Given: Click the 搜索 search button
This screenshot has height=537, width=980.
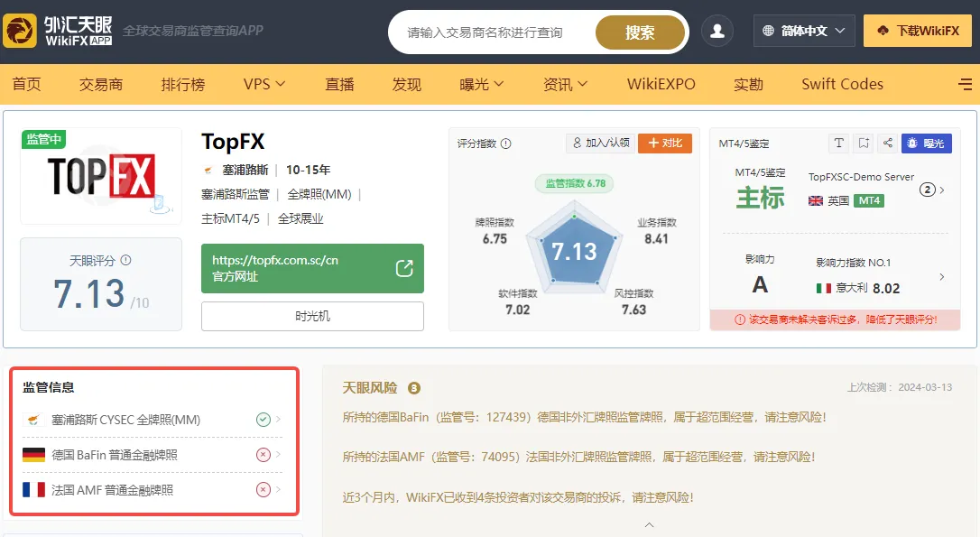Looking at the screenshot, I should (x=640, y=32).
